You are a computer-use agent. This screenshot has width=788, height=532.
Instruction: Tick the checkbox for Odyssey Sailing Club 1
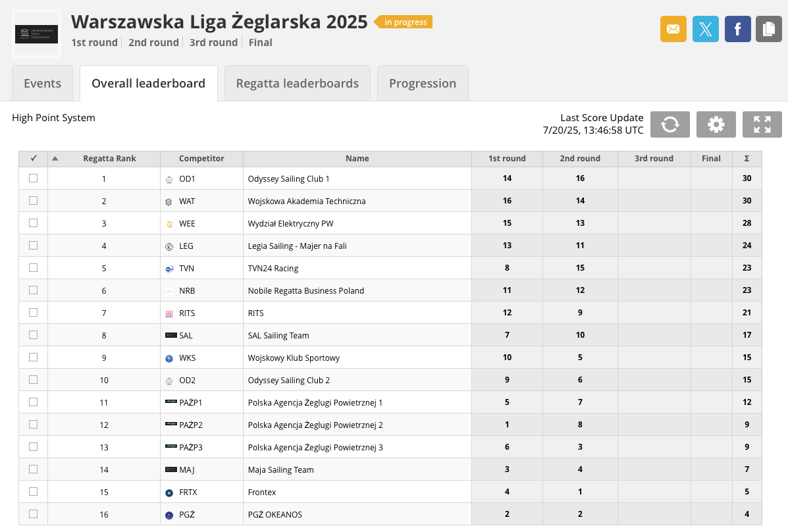(x=34, y=178)
